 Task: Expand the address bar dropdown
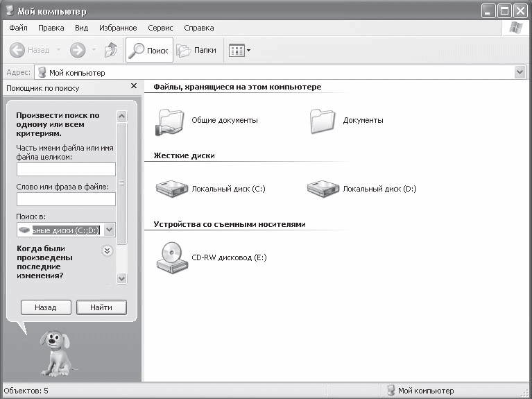click(x=520, y=72)
